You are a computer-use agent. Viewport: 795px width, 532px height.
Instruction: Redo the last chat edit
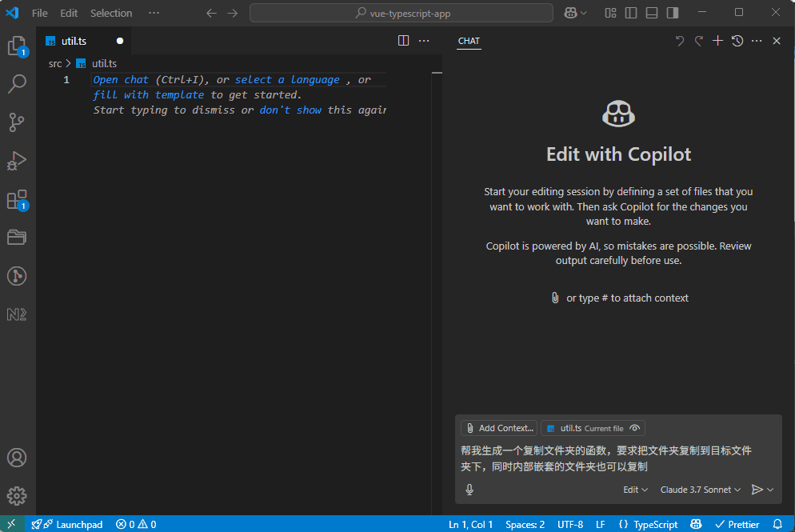(699, 41)
